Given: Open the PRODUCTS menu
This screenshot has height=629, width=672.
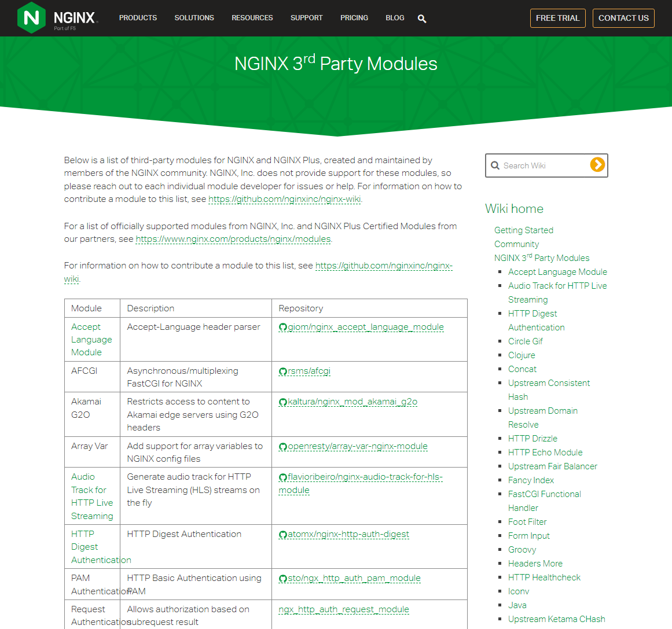Looking at the screenshot, I should pos(137,18).
